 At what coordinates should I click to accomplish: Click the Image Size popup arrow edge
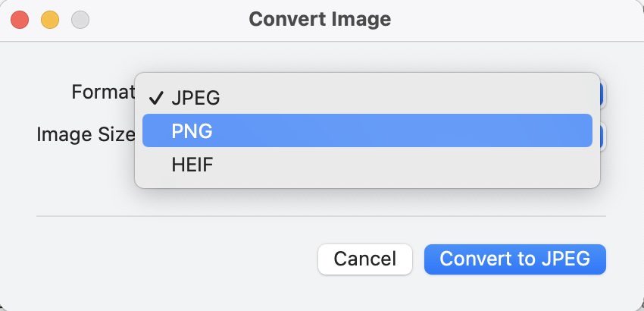602,135
